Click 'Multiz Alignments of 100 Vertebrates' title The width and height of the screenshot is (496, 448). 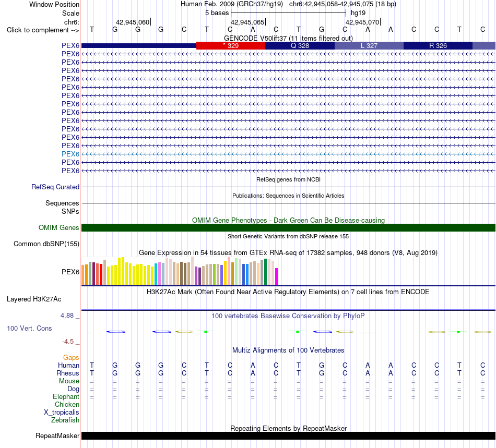pos(288,350)
